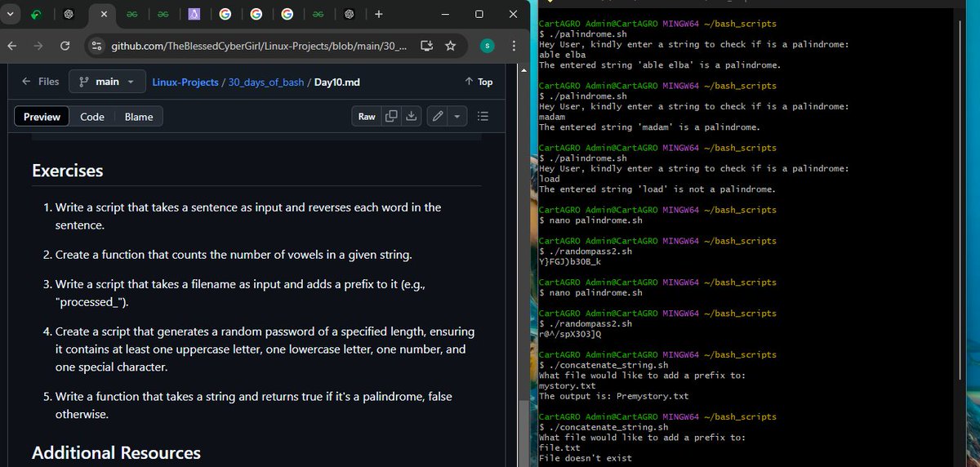
Task: Click exercise 2 about counting vowels
Action: (x=234, y=255)
